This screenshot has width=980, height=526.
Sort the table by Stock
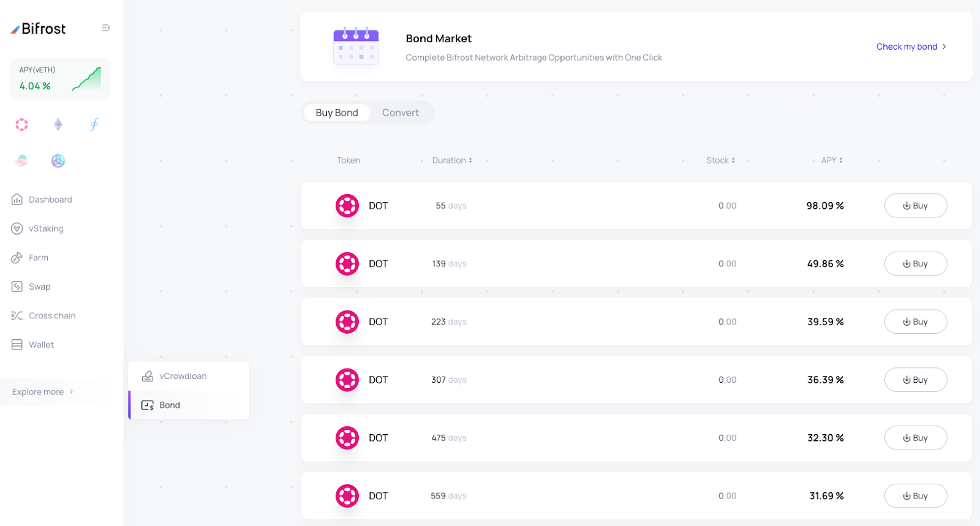720,160
